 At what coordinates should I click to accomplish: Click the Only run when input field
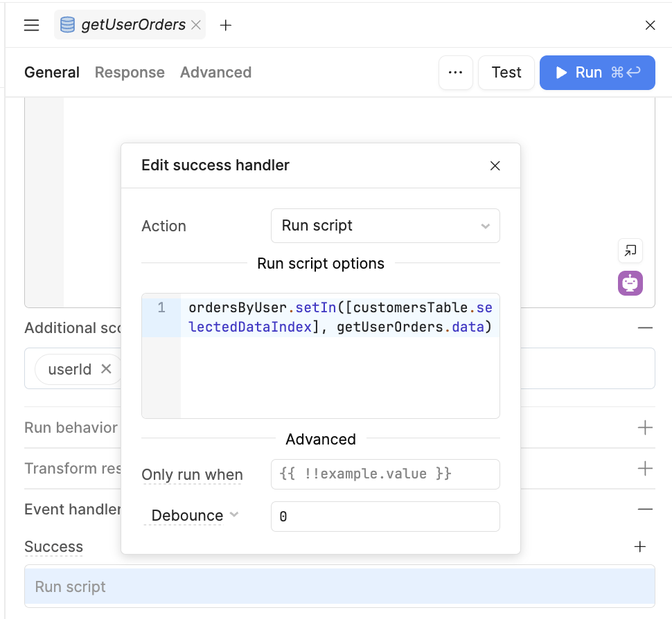point(385,474)
